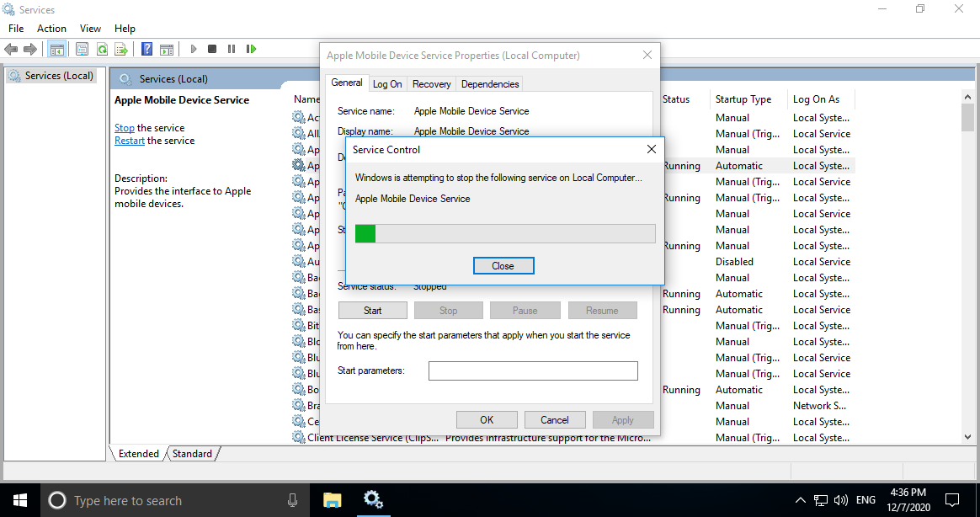Screen dimensions: 980x517
Task: Show hidden tray icons chevron
Action: pyautogui.click(x=800, y=500)
